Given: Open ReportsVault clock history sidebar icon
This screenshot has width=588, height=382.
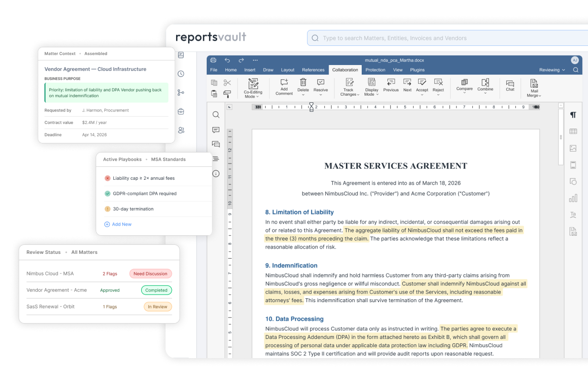Looking at the screenshot, I should point(181,74).
